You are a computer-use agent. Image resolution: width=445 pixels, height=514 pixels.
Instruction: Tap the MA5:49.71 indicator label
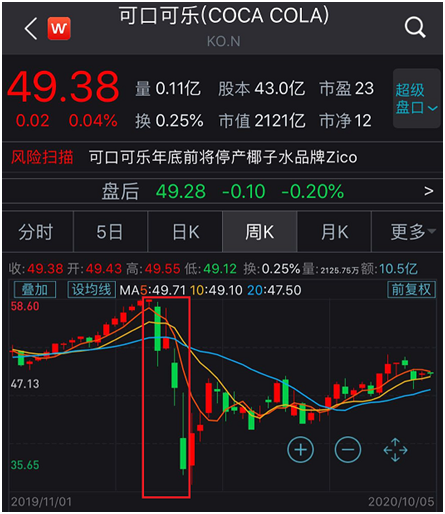coord(152,290)
